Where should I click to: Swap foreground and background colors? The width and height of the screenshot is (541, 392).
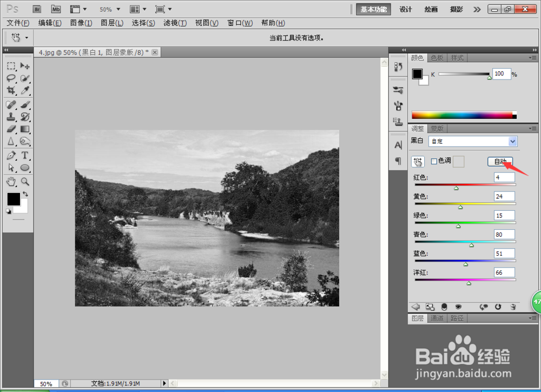25,194
